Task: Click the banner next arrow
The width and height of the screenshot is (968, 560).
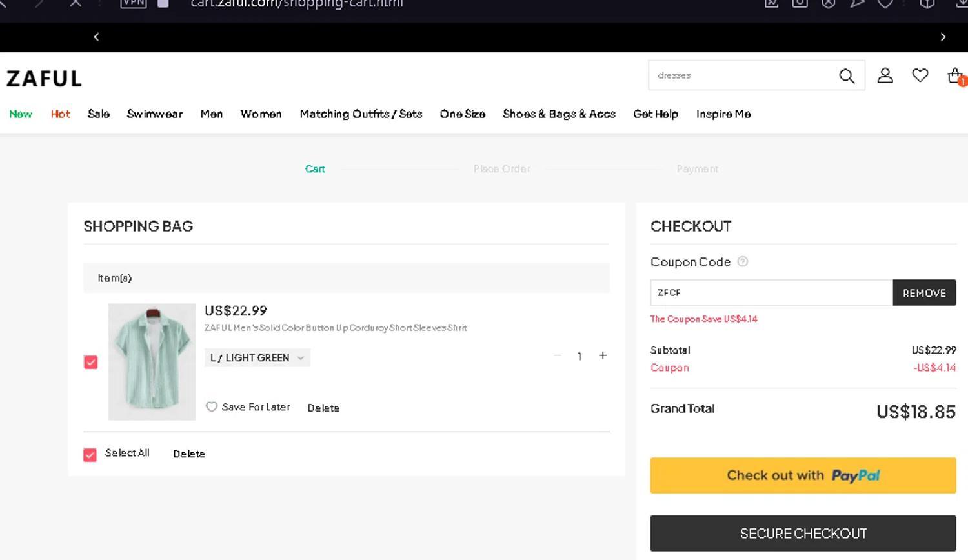Action: pos(943,37)
